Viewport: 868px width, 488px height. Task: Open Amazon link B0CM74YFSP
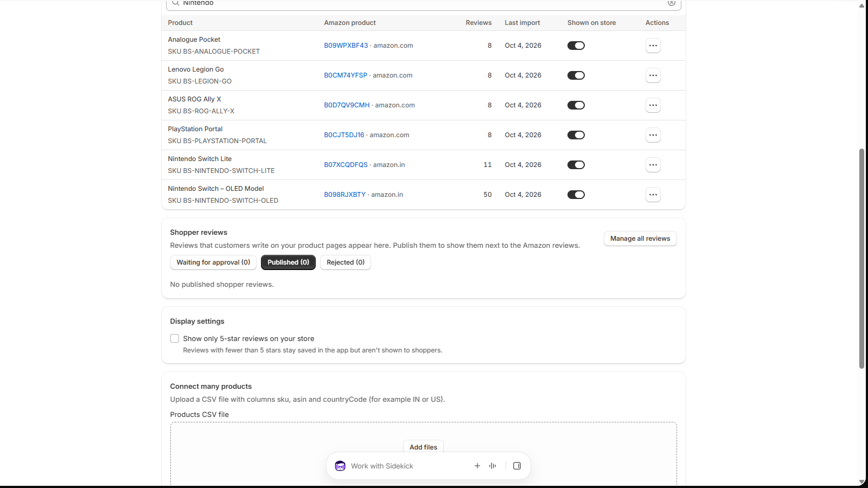click(x=346, y=75)
